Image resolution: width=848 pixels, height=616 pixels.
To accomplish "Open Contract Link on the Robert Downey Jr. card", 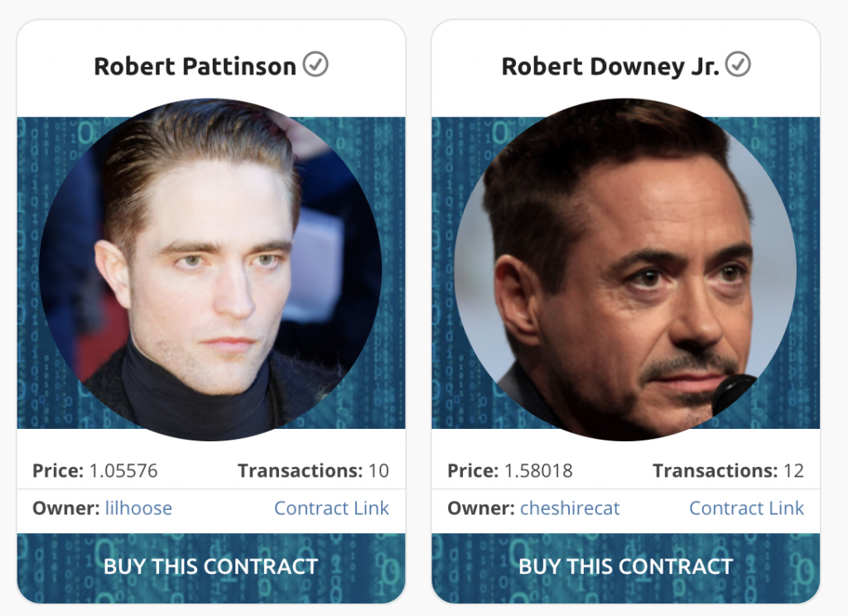I will point(746,508).
